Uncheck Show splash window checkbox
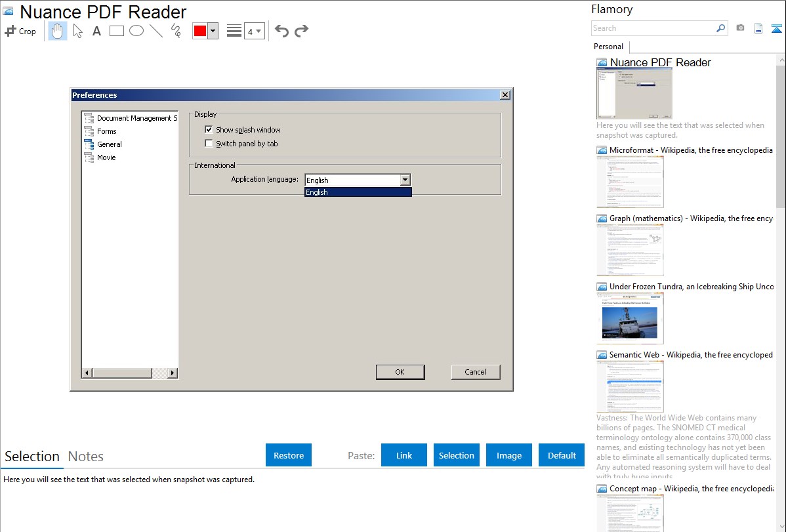 coord(209,130)
